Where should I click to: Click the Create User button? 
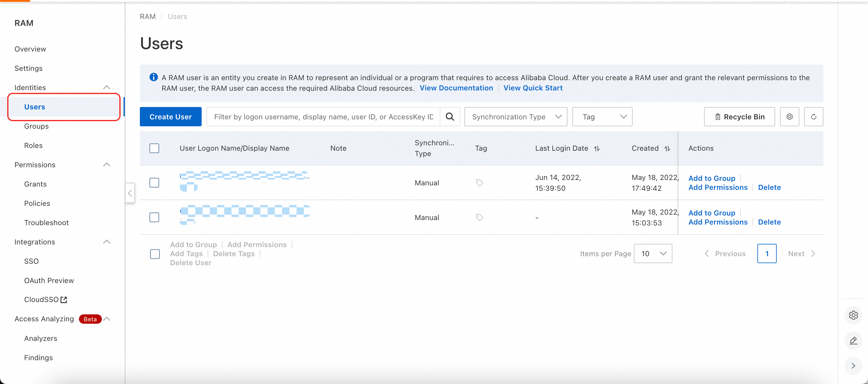click(x=171, y=117)
